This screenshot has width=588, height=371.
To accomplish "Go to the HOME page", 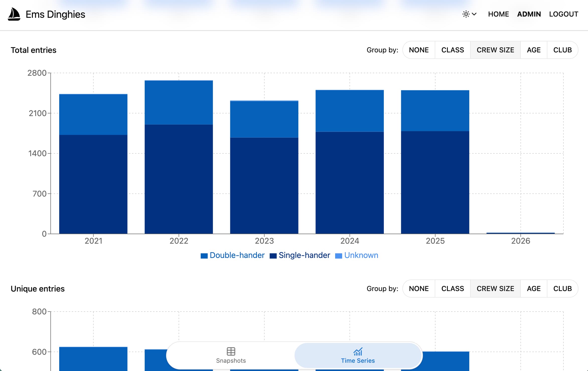I will pos(498,14).
